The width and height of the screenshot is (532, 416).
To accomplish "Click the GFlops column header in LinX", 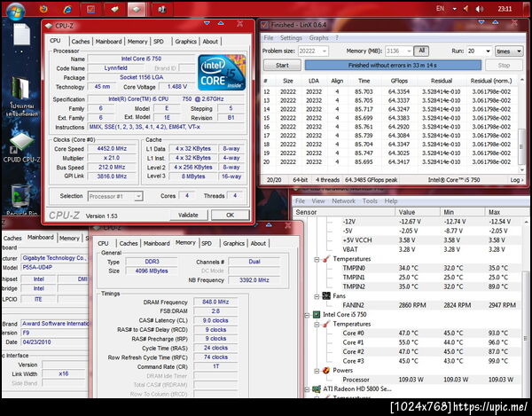I will click(x=399, y=81).
